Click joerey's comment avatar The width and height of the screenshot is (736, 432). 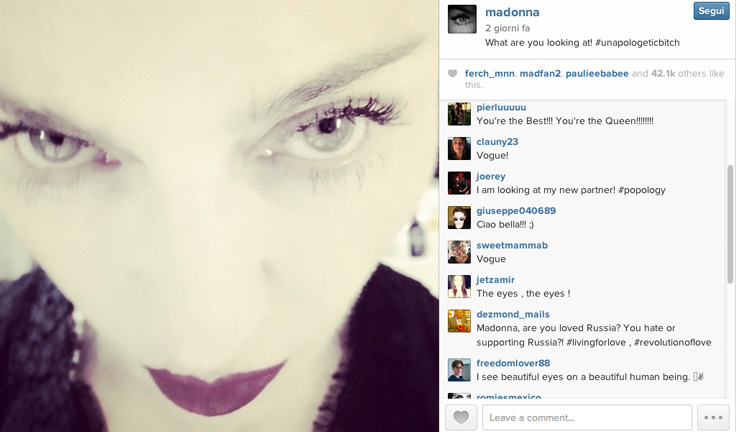coord(459,183)
